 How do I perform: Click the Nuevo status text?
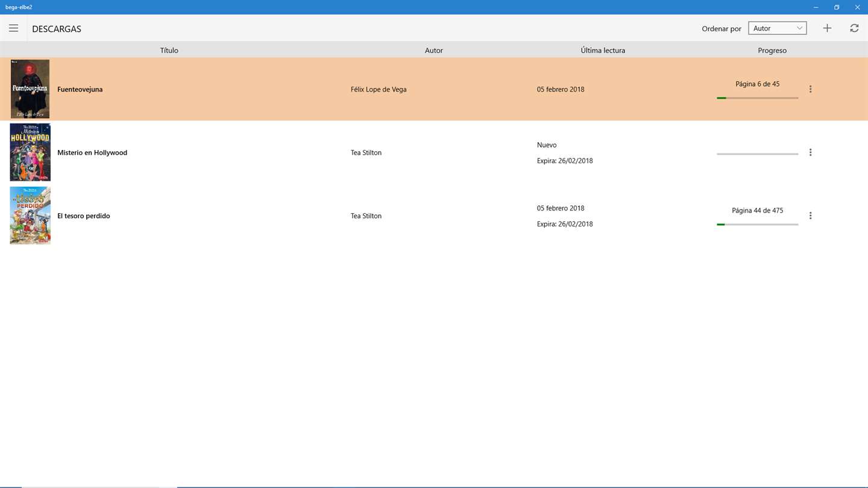[547, 145]
